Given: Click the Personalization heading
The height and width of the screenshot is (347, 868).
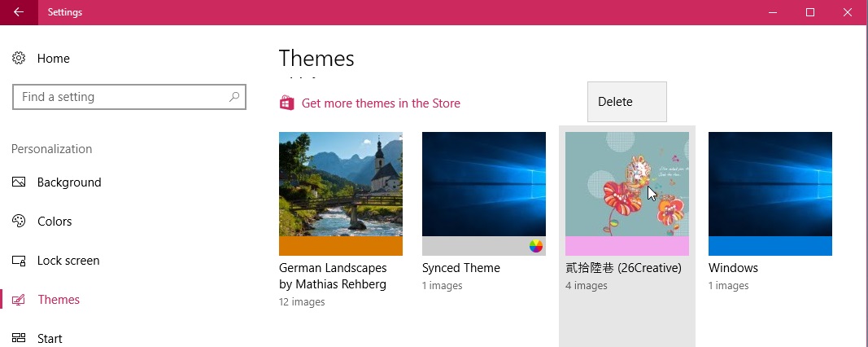Looking at the screenshot, I should coord(51,149).
